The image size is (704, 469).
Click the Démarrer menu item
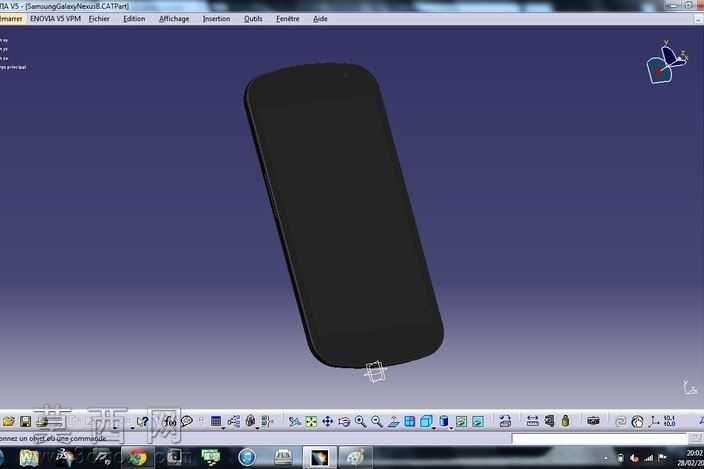[x=11, y=19]
